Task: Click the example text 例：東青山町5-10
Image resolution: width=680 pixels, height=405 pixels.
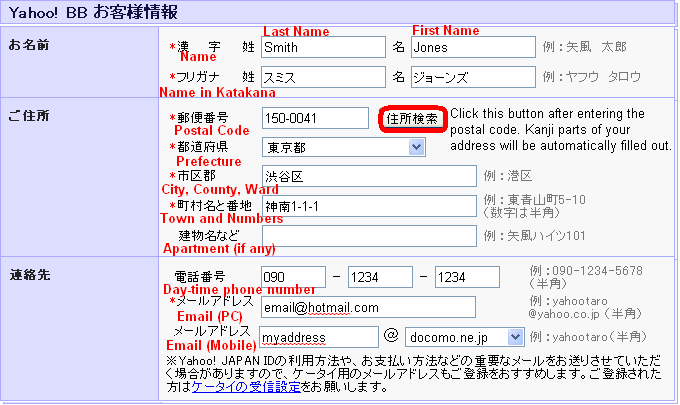Action: tap(535, 200)
